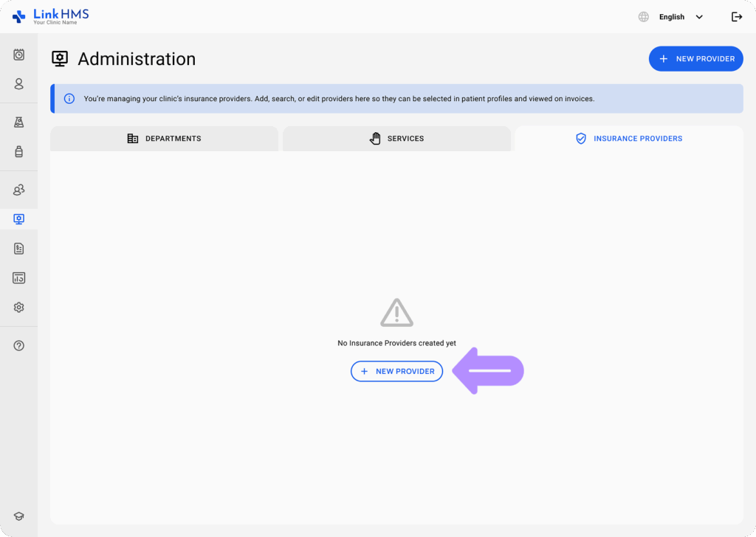Click the graduation cap tutorial icon

point(18,516)
